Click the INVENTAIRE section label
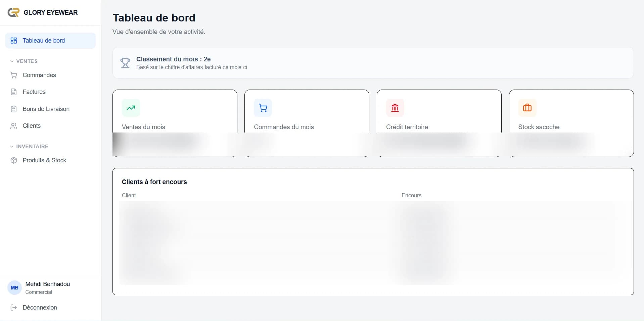 32,147
